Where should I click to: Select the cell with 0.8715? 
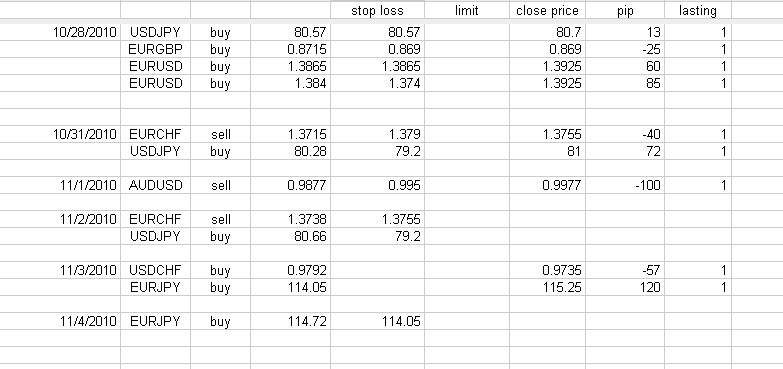pos(290,49)
